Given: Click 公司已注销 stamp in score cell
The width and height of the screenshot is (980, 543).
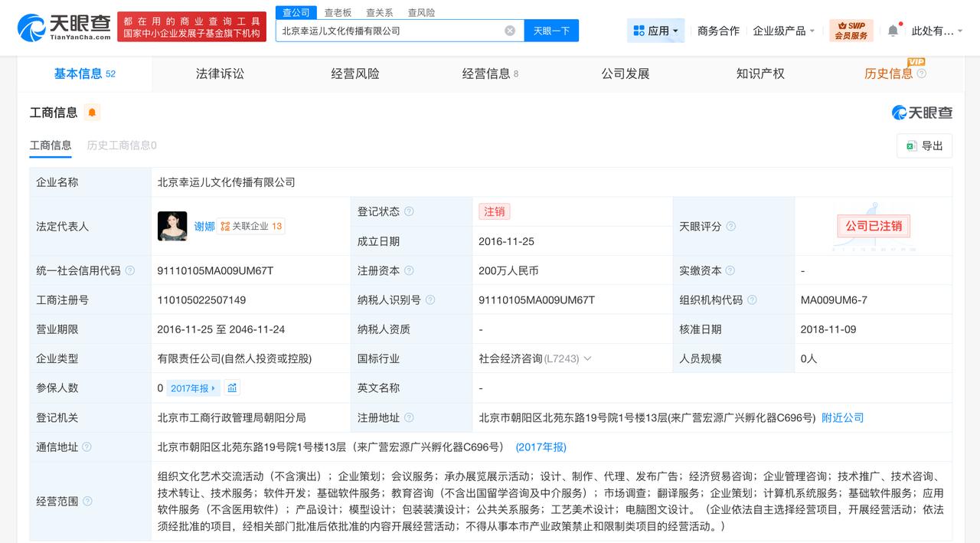Looking at the screenshot, I should (874, 226).
